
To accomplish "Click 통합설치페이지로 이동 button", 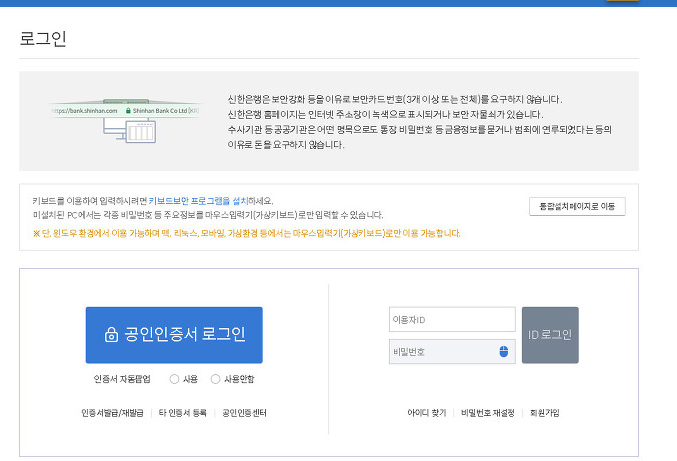I will (577, 206).
